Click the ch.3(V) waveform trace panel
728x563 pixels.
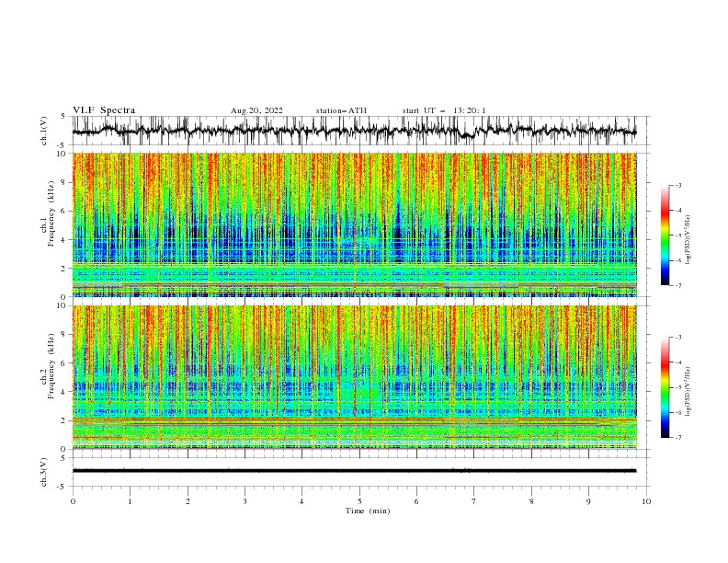[360, 472]
